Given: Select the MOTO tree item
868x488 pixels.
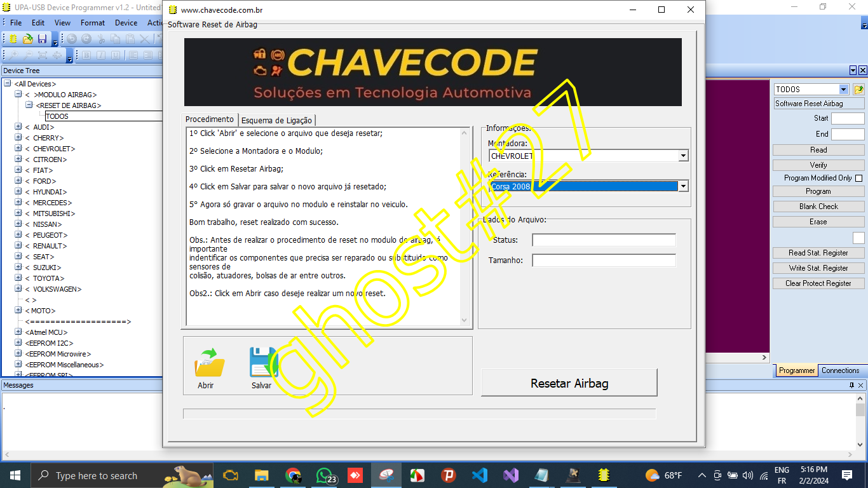Looking at the screenshot, I should (40, 311).
